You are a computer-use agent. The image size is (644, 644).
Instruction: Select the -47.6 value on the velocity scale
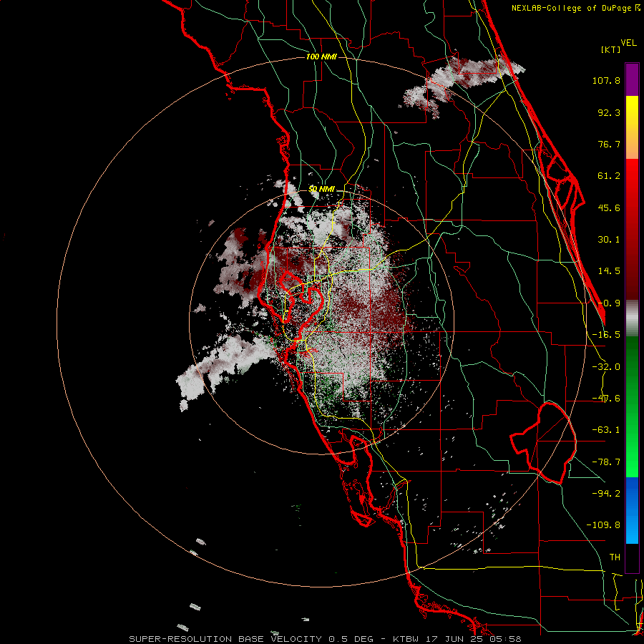point(606,399)
